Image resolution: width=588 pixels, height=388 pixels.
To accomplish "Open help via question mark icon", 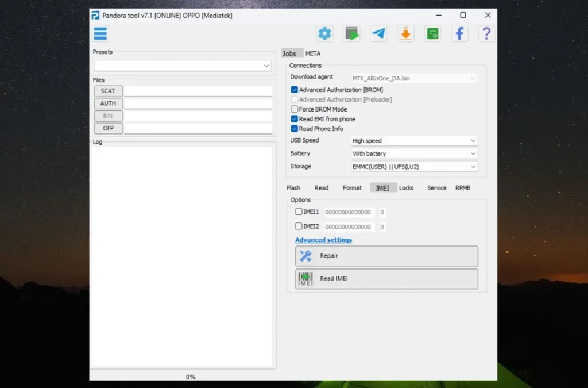I will click(x=486, y=33).
